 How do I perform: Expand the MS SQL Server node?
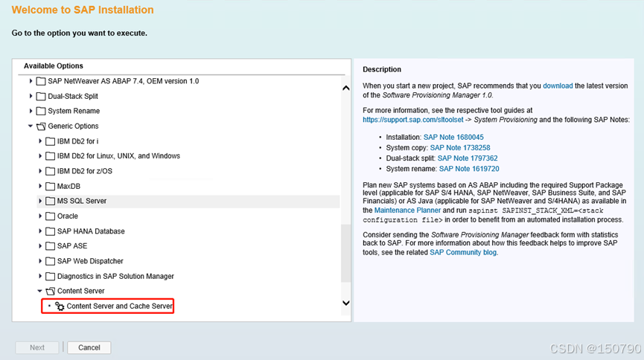coord(40,201)
